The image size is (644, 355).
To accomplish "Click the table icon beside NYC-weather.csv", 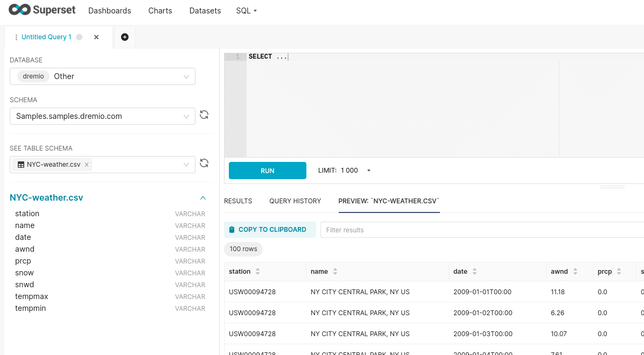I will pos(20,164).
